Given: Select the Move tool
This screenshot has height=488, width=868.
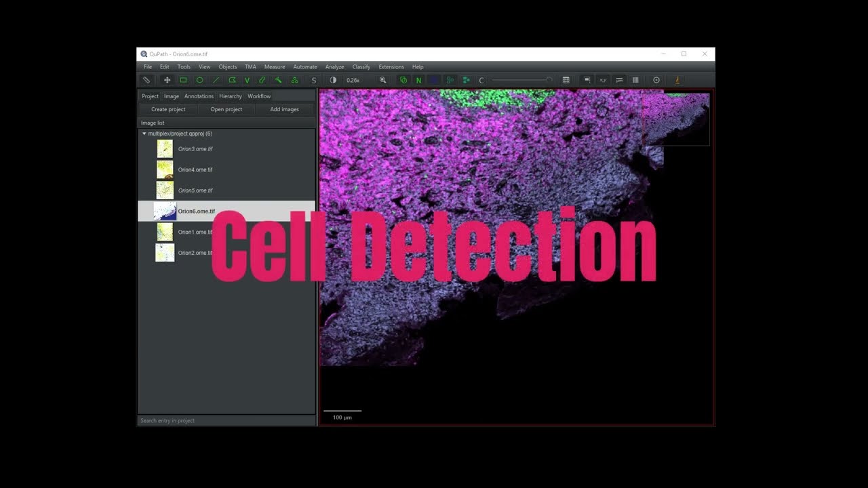Looking at the screenshot, I should click(167, 80).
